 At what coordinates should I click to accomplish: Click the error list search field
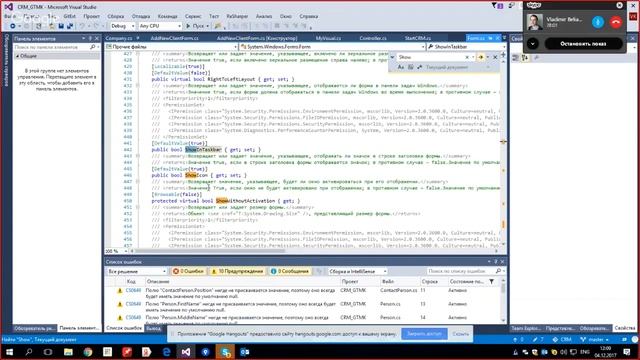point(461,271)
